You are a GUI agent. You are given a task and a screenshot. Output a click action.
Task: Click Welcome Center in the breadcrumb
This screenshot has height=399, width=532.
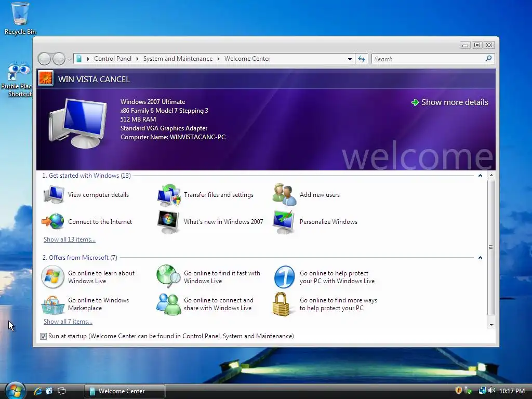[247, 59]
